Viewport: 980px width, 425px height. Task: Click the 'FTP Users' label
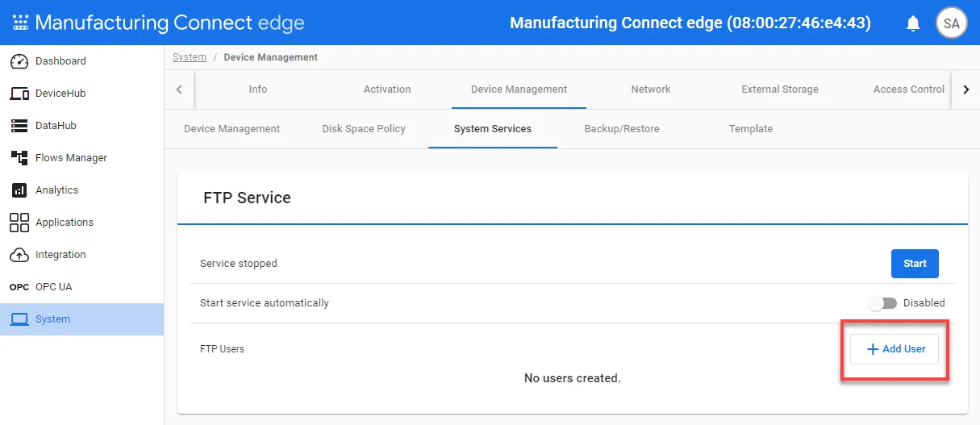222,349
